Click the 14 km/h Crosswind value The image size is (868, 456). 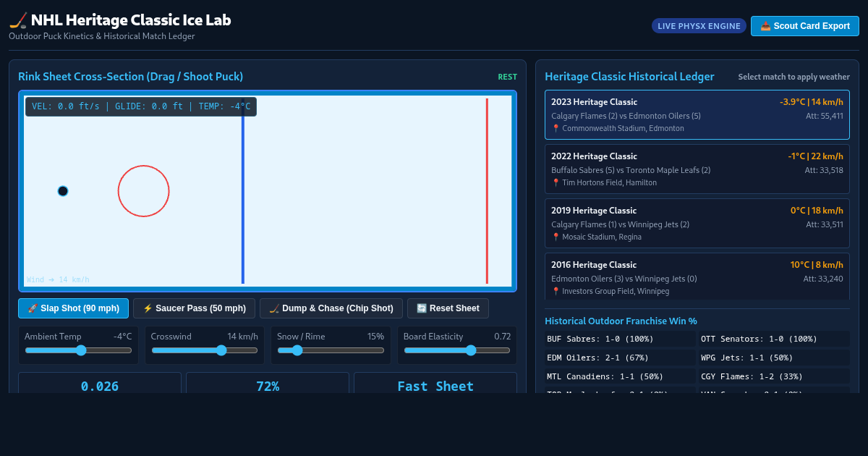(243, 336)
